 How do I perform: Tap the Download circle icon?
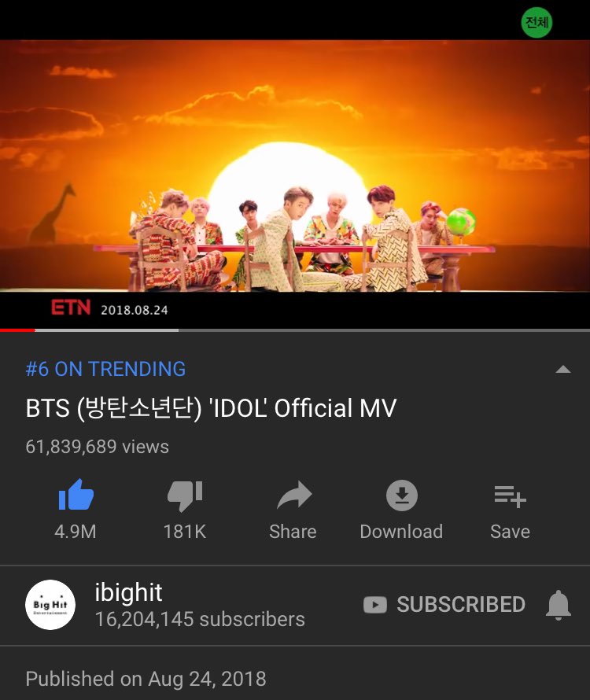point(401,495)
